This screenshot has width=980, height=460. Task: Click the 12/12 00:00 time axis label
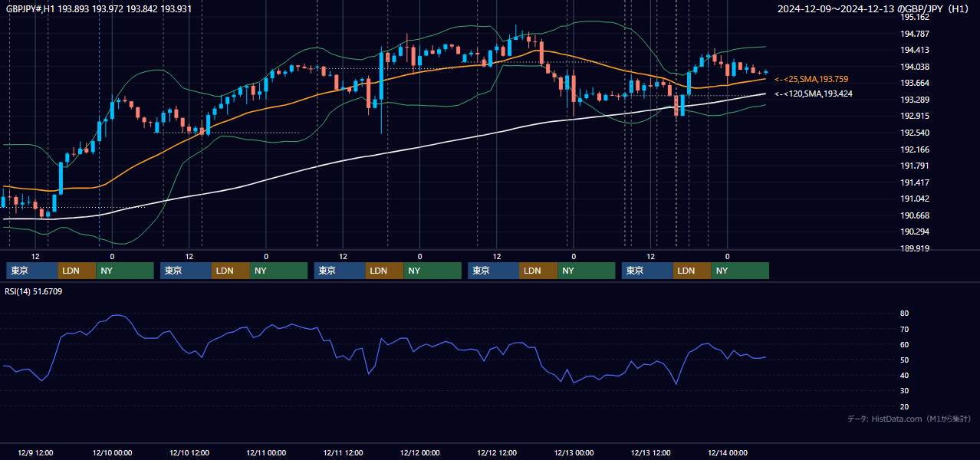coord(419,452)
